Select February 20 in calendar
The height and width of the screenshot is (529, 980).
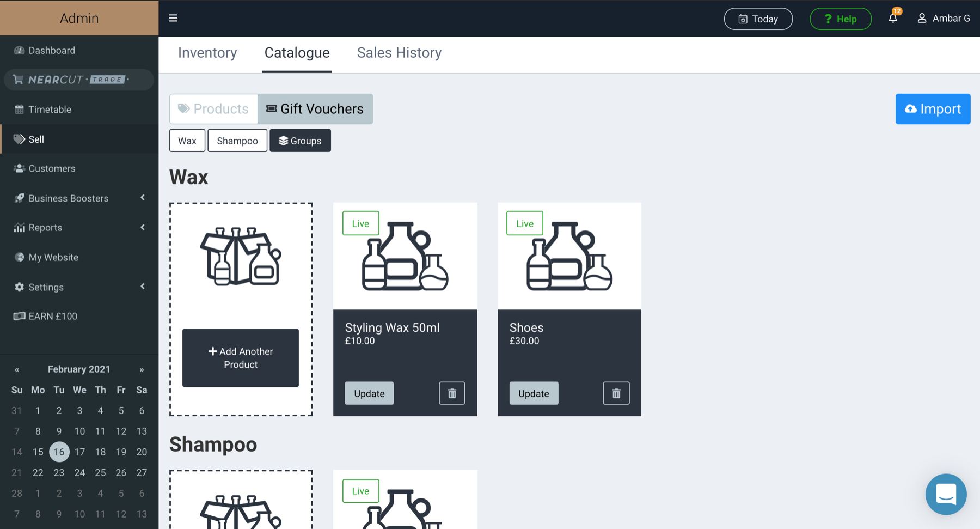click(142, 452)
